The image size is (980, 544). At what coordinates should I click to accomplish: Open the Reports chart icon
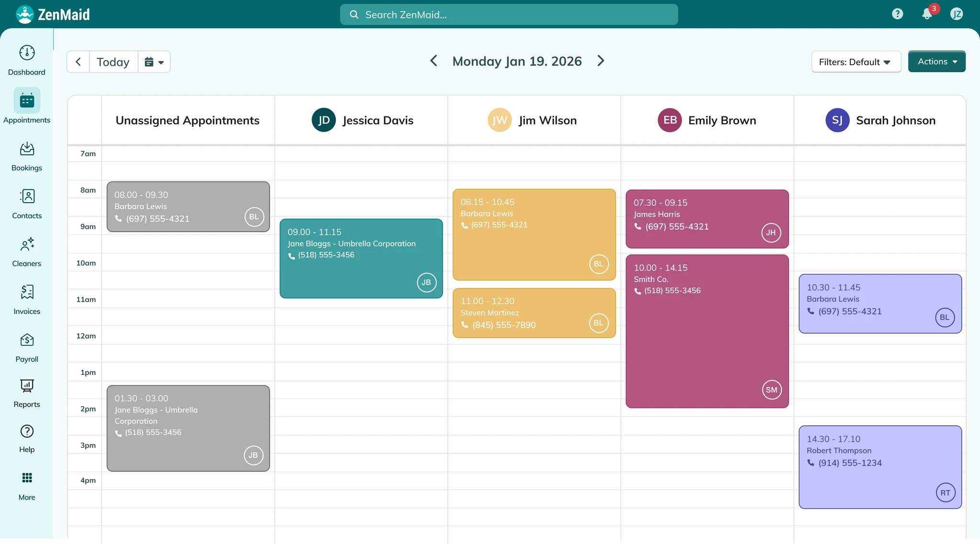pyautogui.click(x=27, y=385)
